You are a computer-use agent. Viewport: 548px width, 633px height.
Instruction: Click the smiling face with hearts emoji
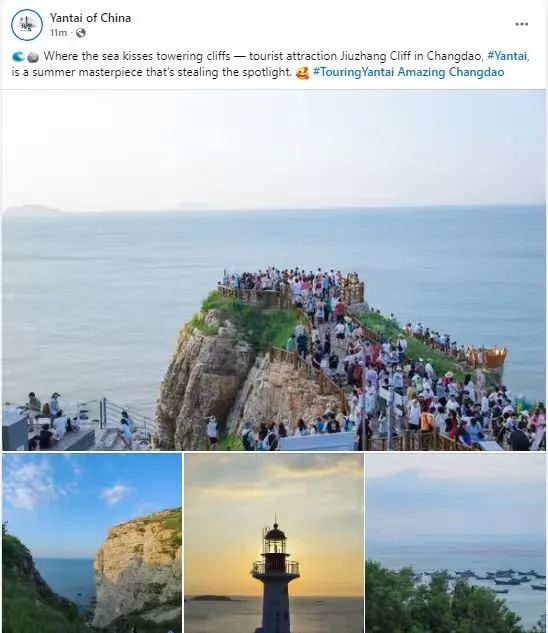(x=302, y=73)
